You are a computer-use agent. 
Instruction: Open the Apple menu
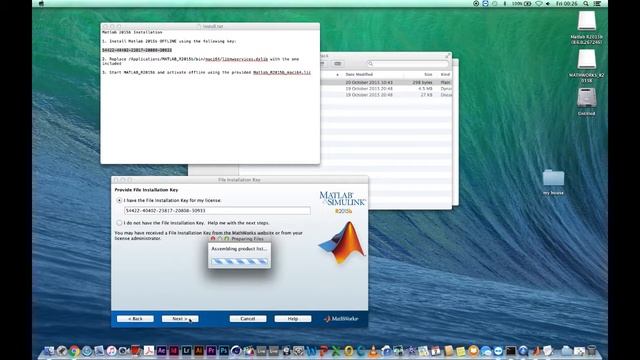point(41,4)
